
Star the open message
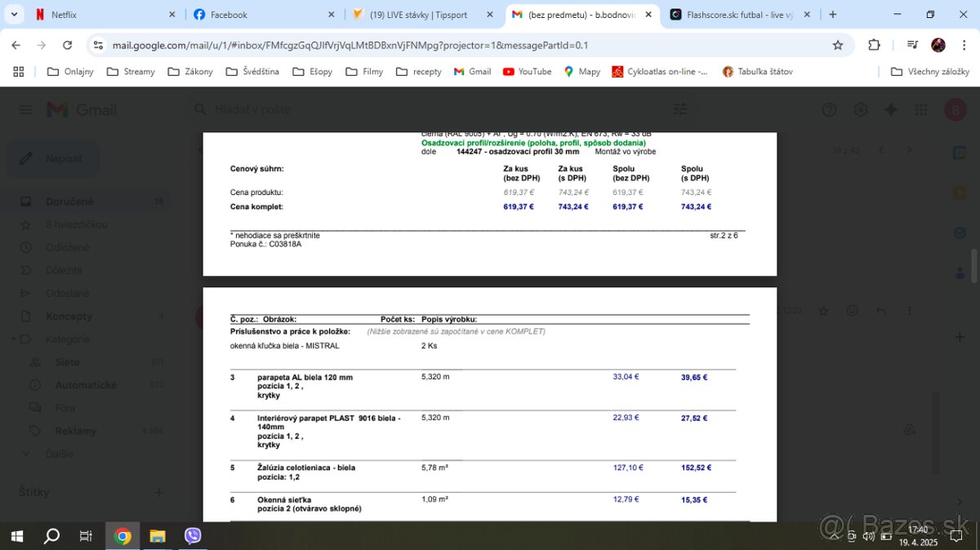(x=823, y=310)
